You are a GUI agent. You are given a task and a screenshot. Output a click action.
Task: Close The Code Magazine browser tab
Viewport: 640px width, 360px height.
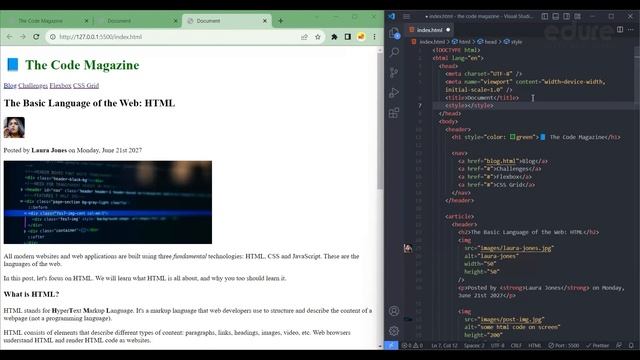(86, 20)
